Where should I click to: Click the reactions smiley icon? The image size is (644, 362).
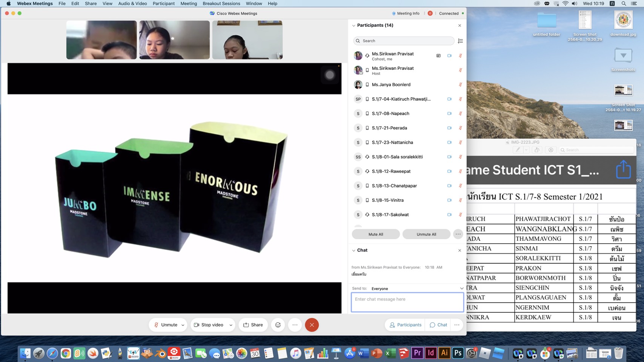[278, 325]
